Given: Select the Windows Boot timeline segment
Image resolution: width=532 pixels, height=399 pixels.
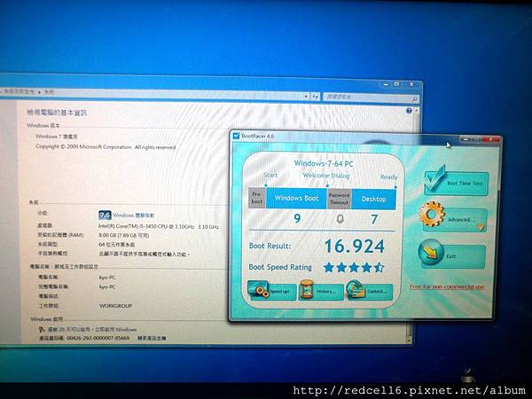Looking at the screenshot, I should (296, 198).
